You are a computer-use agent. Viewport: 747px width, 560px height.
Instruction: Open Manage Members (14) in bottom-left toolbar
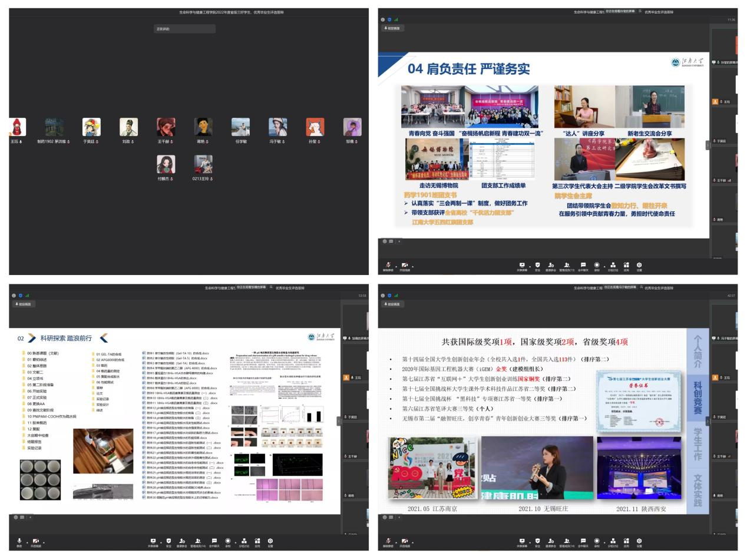pyautogui.click(x=197, y=541)
